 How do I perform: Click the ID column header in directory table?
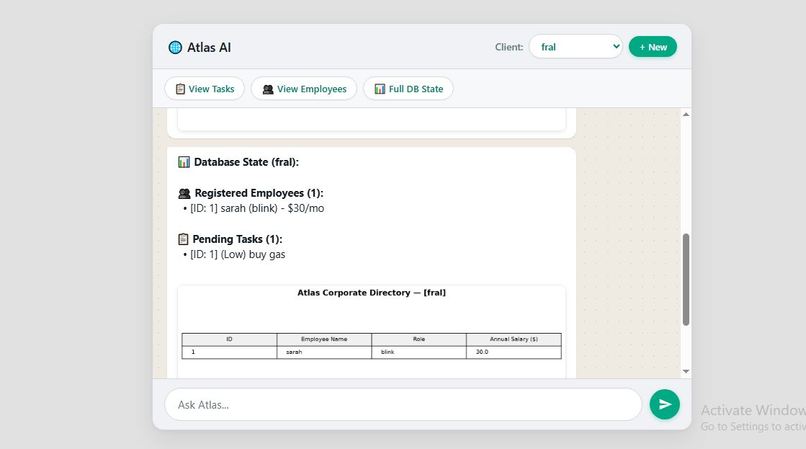tap(229, 339)
